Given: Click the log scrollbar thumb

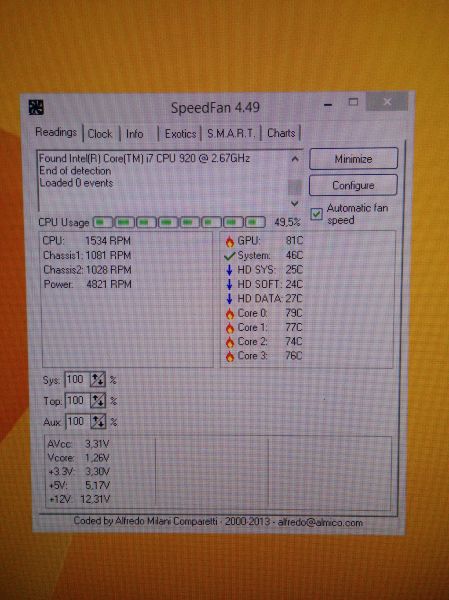Looking at the screenshot, I should point(294,187).
